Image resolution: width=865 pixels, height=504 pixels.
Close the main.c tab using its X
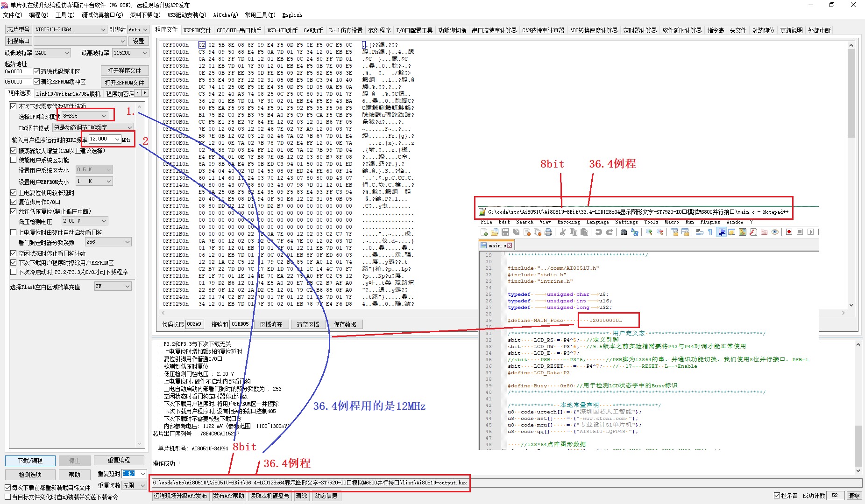click(509, 245)
